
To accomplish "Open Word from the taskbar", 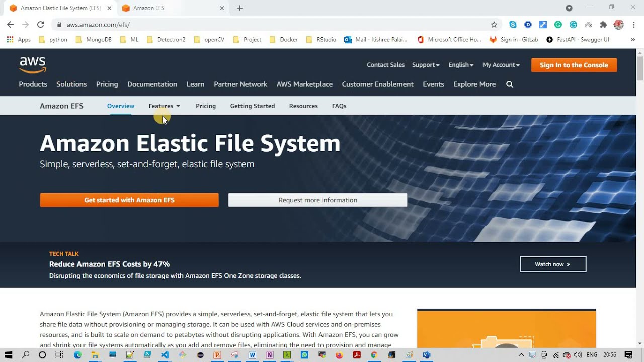I will [x=252, y=355].
